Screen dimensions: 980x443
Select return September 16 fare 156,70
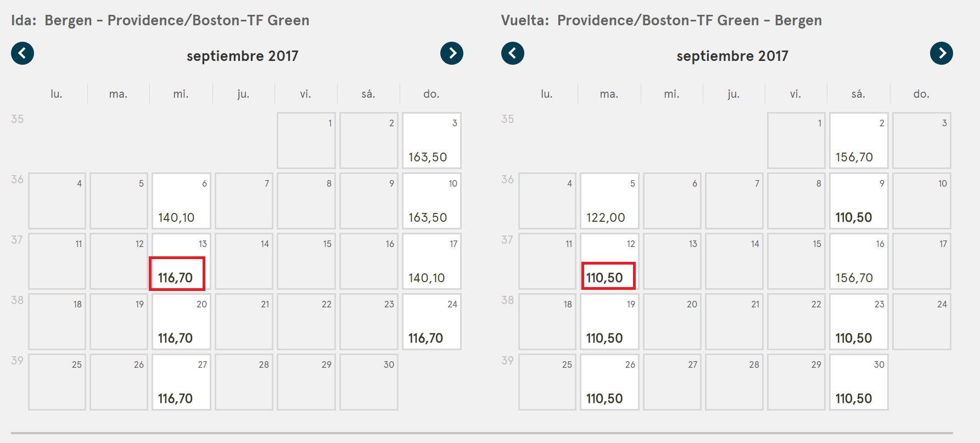[859, 261]
